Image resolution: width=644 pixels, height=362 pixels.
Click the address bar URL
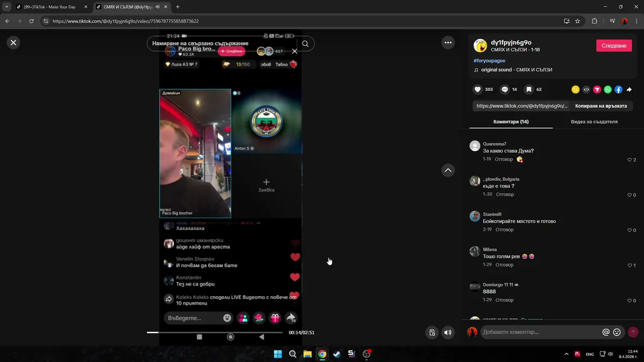coord(126,21)
